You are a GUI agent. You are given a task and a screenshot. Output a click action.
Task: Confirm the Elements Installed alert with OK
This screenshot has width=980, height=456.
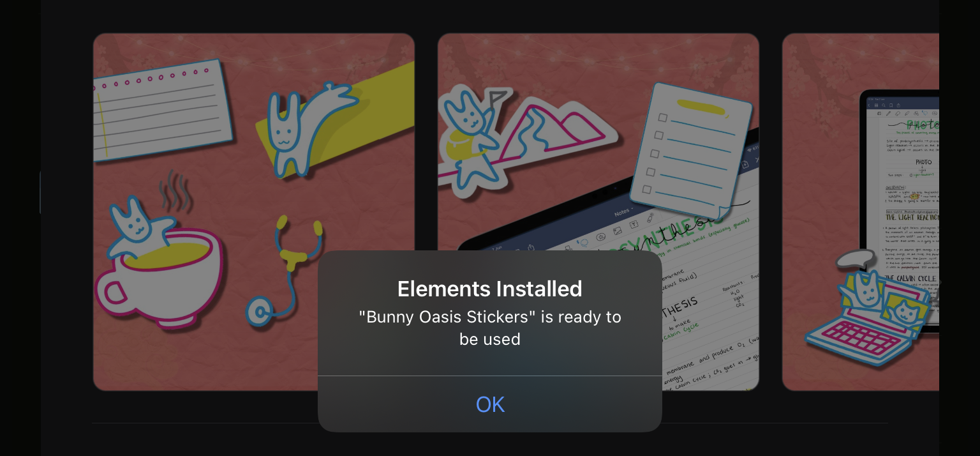coord(490,404)
